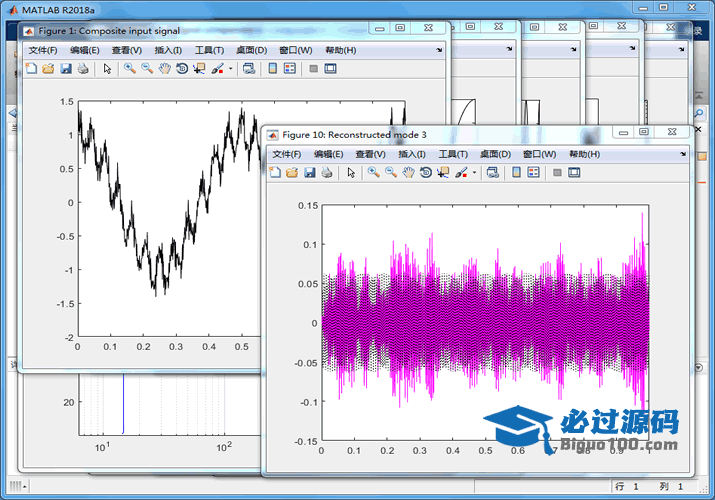Viewport: 715px width, 500px height.
Task: Open 帮助(H) menu in Figure 10
Action: coord(585,154)
